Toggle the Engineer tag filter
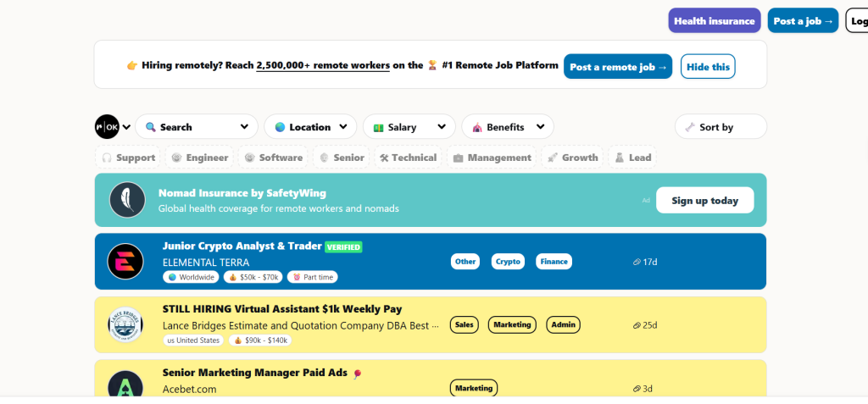Screen dimensions: 868x404 pos(199,158)
